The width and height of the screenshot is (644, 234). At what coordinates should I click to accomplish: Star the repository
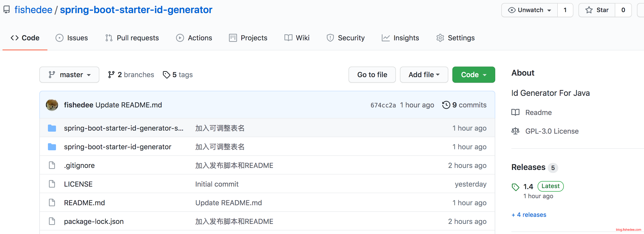pos(597,10)
